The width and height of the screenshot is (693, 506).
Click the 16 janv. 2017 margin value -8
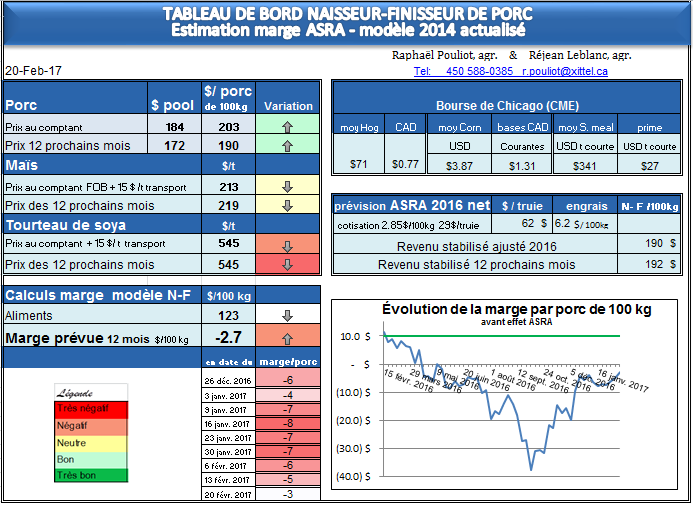pos(287,423)
